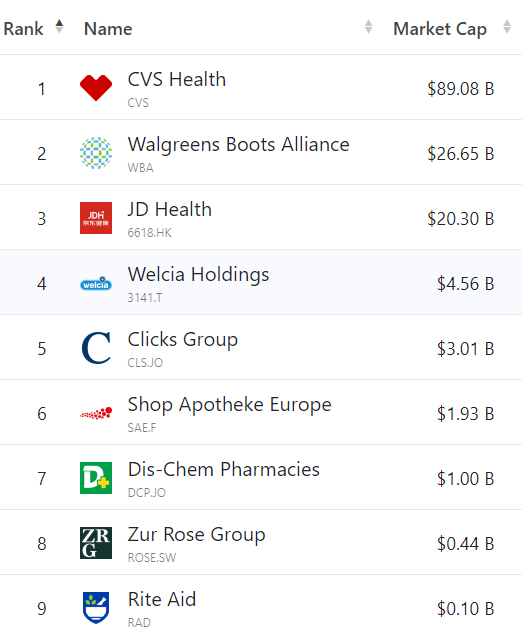The height and width of the screenshot is (639, 522).
Task: Click JD Health's $20.30 B market cap
Action: (461, 219)
